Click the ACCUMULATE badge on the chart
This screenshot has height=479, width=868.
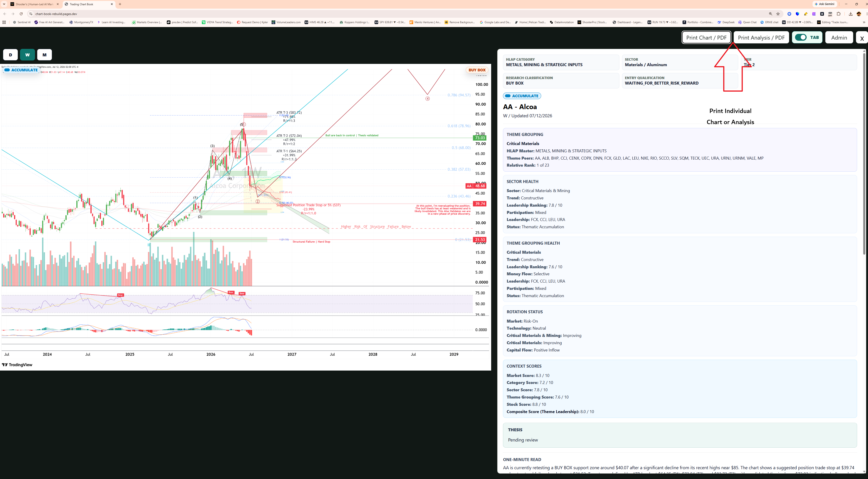21,70
